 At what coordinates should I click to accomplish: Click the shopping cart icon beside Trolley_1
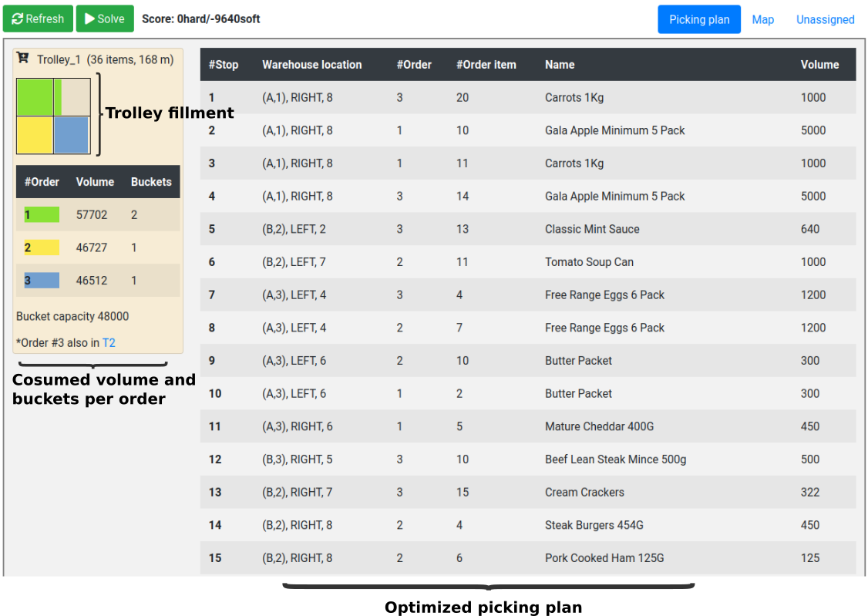pyautogui.click(x=23, y=59)
